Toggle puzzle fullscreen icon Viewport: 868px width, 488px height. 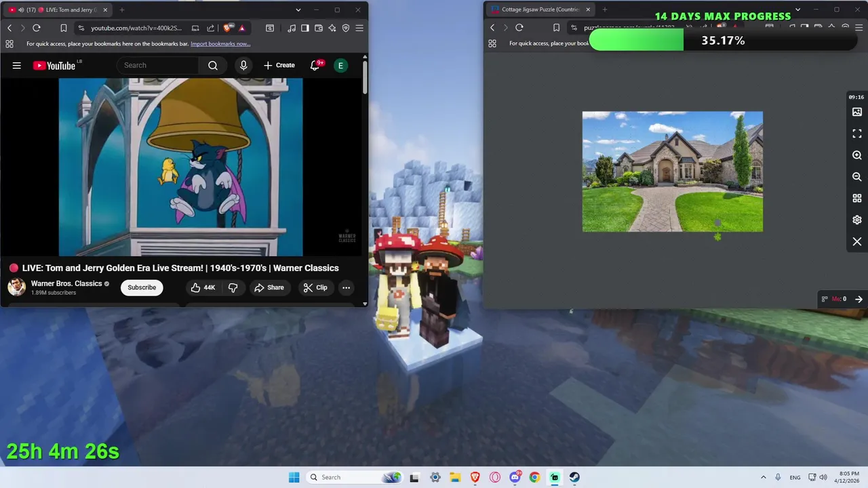point(857,134)
